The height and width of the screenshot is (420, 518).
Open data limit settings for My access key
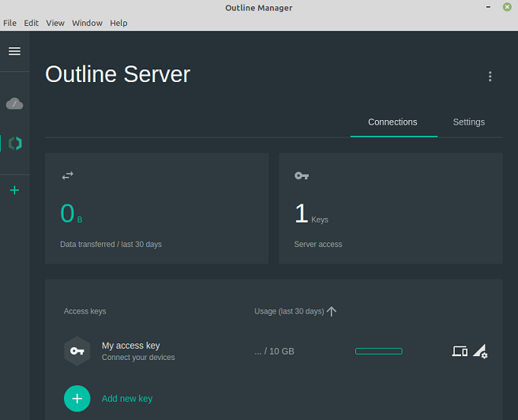pyautogui.click(x=480, y=351)
